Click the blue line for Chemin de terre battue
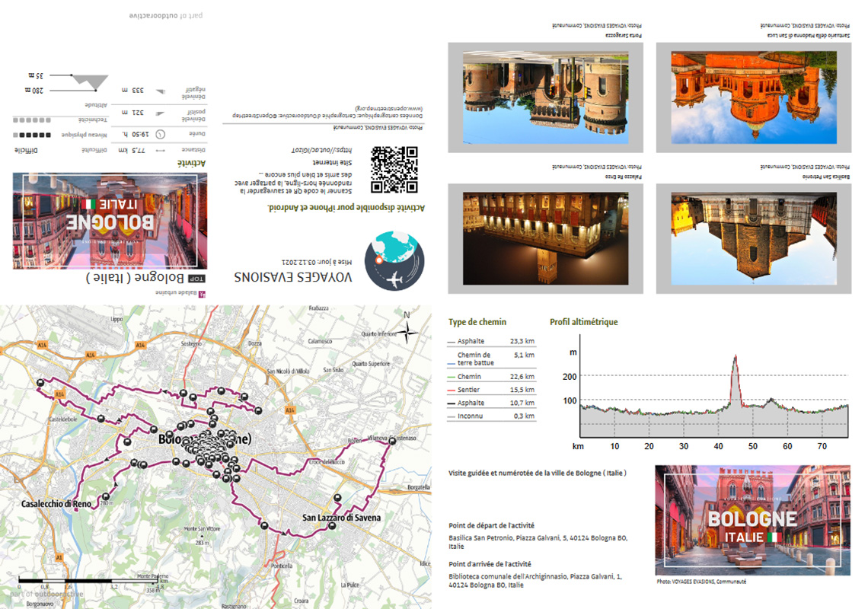The image size is (868, 609). (x=452, y=364)
